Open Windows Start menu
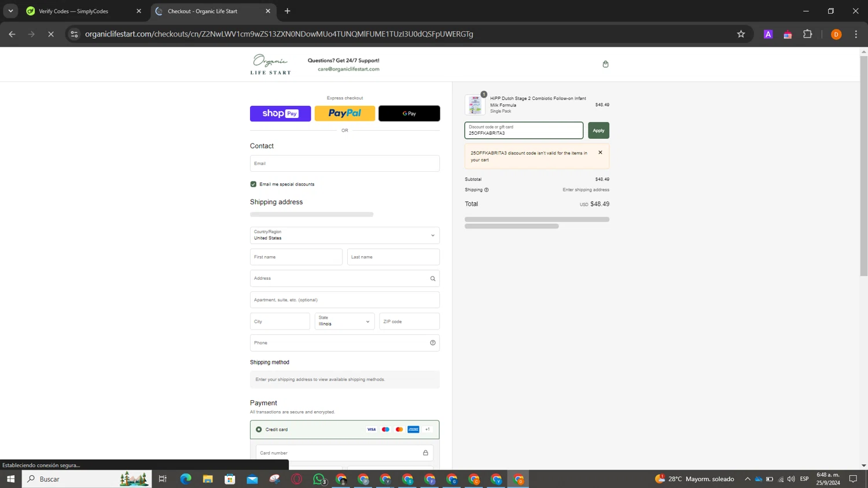 click(10, 479)
